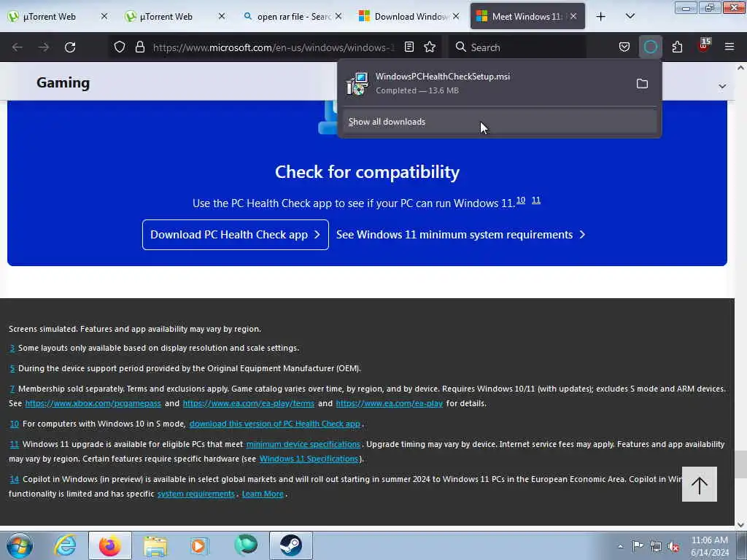Click page vertical scrollbar thumb
The image size is (747, 560).
741,464
